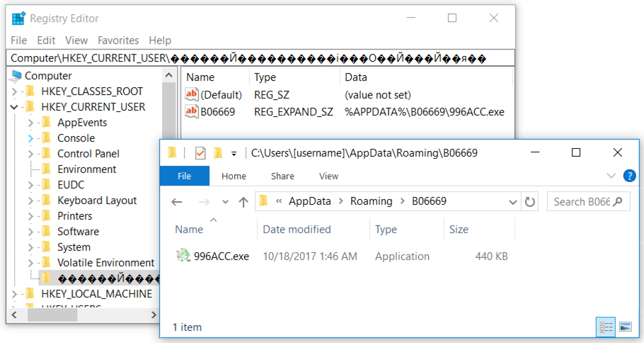Open the Home tab in Explorer ribbon
The height and width of the screenshot is (343, 644).
point(234,176)
